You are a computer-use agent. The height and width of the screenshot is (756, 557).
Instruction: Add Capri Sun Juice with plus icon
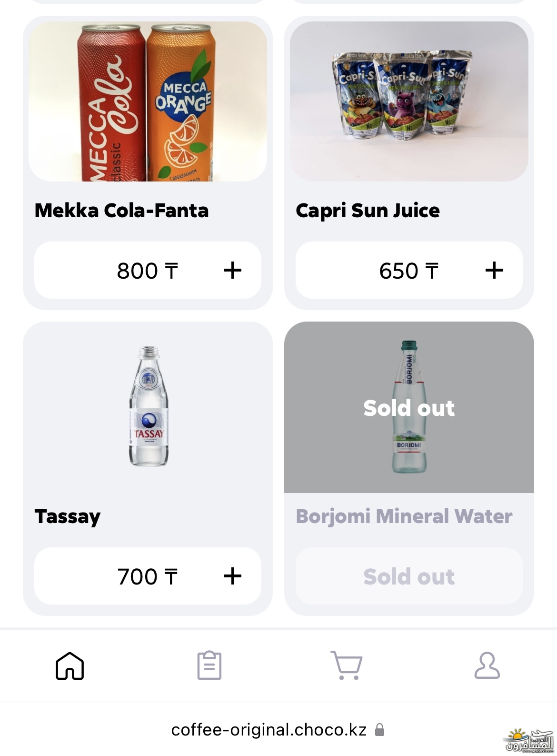494,271
